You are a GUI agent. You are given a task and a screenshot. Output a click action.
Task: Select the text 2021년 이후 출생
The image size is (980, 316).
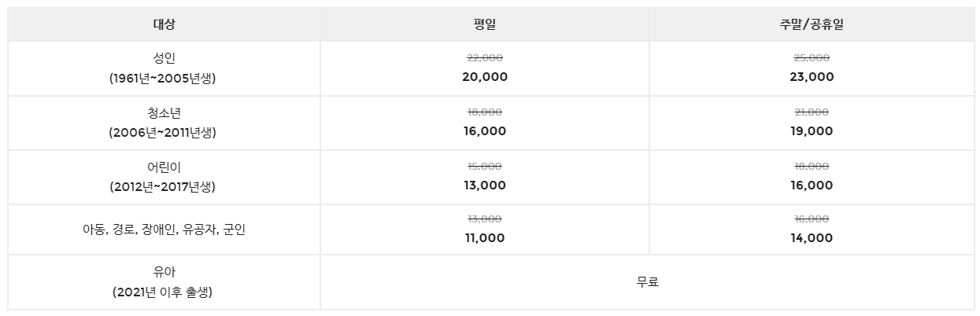tap(164, 292)
